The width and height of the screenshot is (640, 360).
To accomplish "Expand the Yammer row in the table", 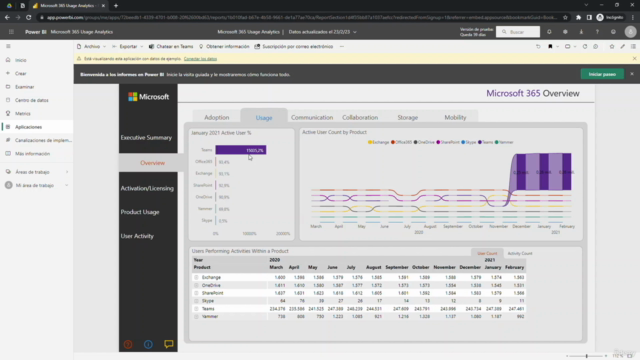I will [x=196, y=317].
